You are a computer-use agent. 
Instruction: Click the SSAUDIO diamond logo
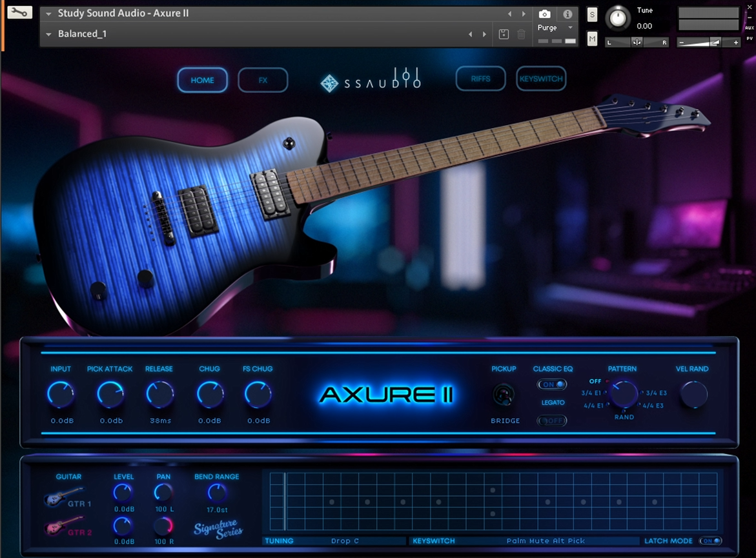[329, 83]
